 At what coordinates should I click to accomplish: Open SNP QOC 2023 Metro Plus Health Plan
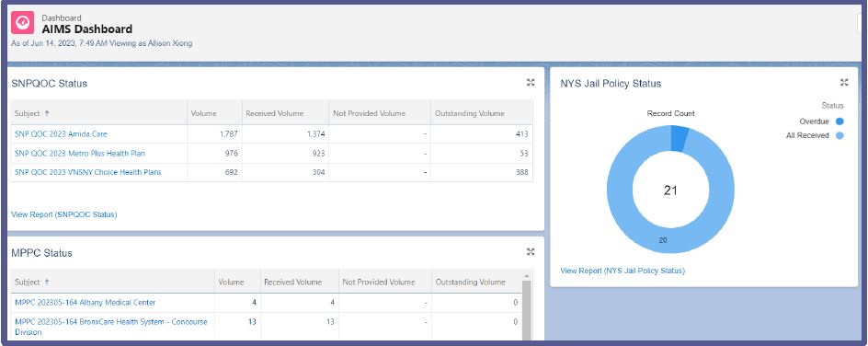(80, 154)
